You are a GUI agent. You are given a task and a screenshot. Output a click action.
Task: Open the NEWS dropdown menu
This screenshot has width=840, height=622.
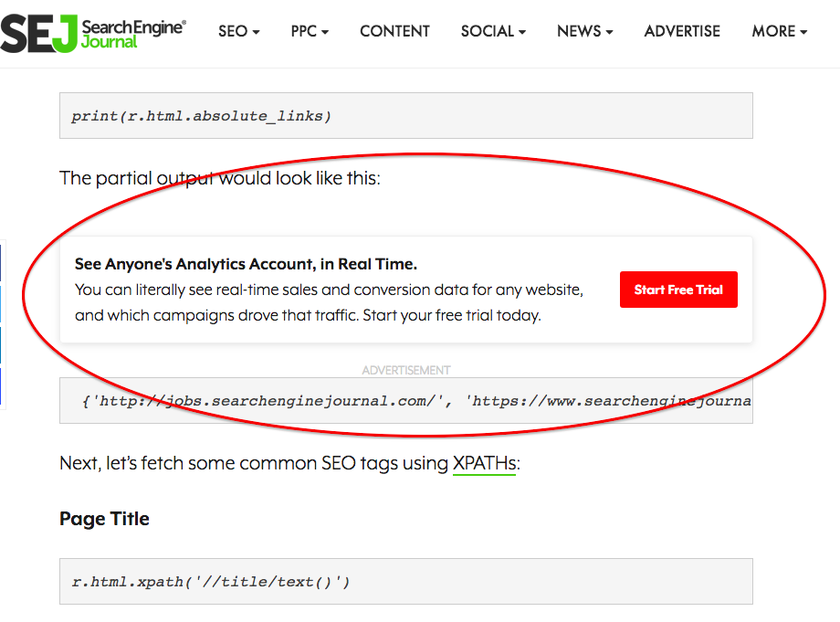click(x=583, y=31)
